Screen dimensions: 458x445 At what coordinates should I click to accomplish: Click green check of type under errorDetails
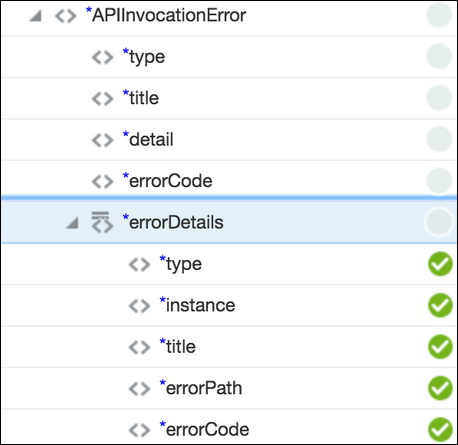pyautogui.click(x=440, y=264)
